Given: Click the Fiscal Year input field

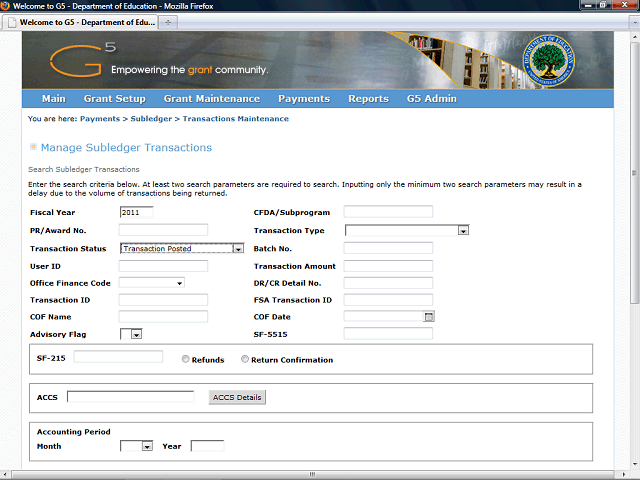Looking at the screenshot, I should click(x=137, y=212).
